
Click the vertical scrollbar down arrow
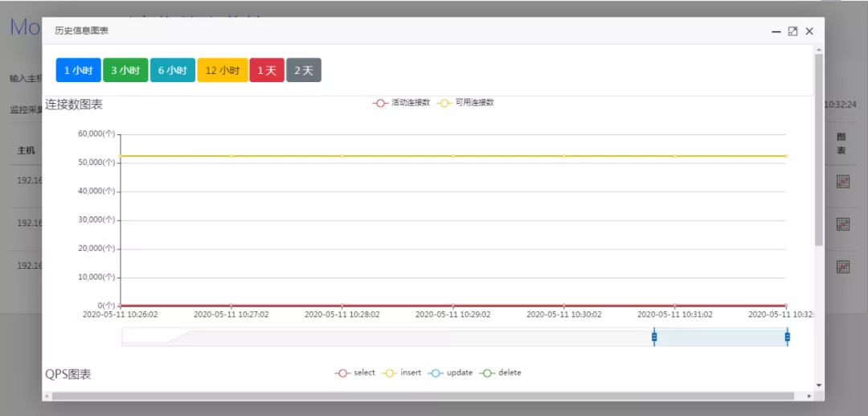(819, 385)
